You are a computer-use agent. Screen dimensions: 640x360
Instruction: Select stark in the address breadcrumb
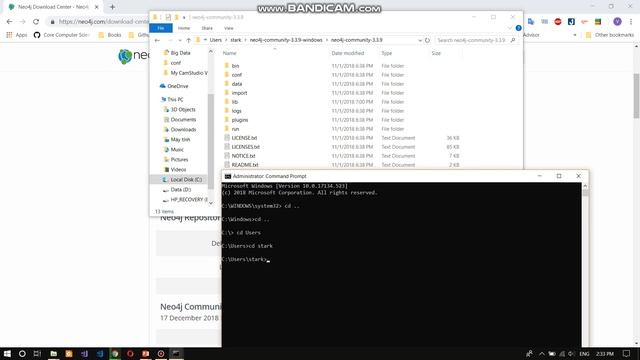pos(236,40)
